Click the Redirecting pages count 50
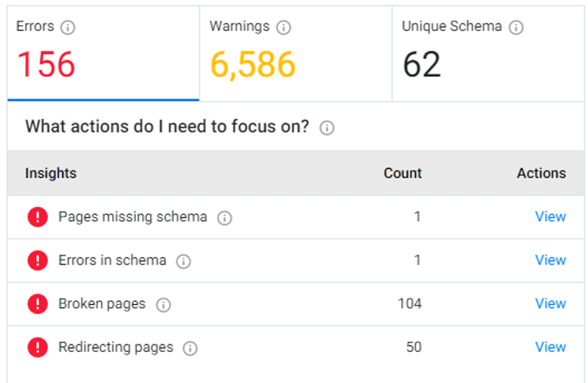The width and height of the screenshot is (588, 383). tap(414, 347)
